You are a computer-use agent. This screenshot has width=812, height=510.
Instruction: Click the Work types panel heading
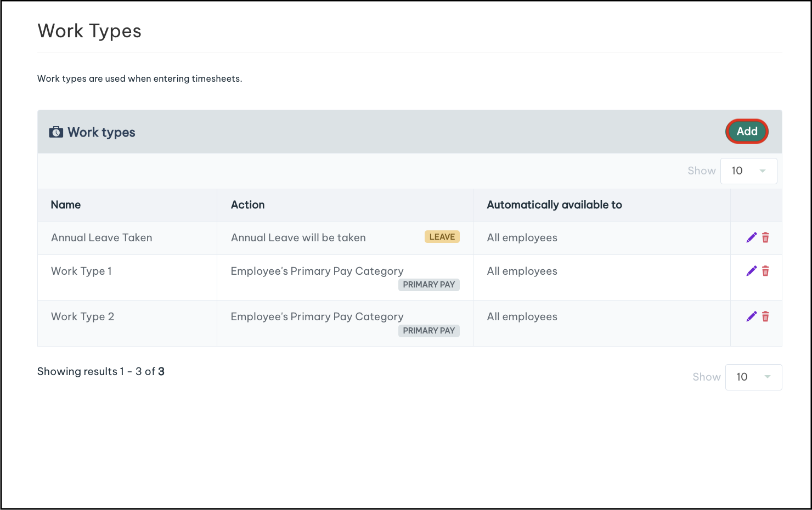click(101, 132)
